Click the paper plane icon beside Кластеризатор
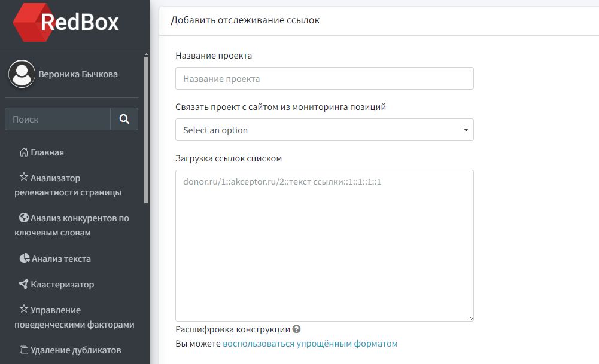 click(x=24, y=285)
